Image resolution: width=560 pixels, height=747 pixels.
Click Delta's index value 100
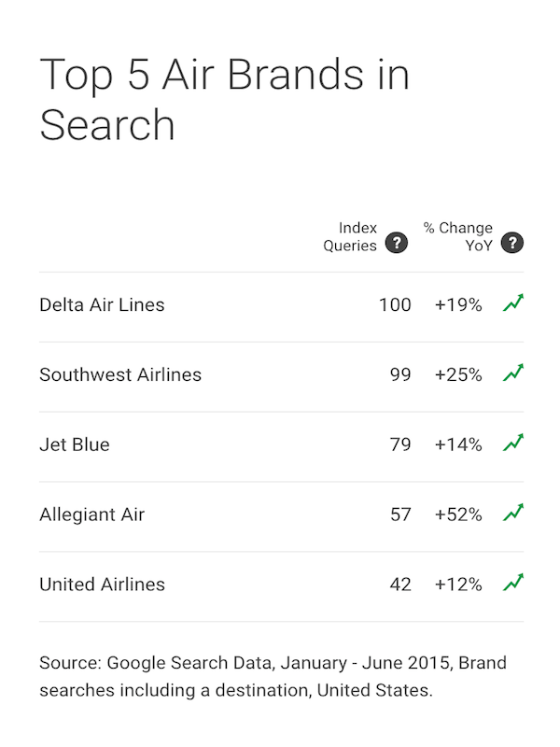click(395, 305)
